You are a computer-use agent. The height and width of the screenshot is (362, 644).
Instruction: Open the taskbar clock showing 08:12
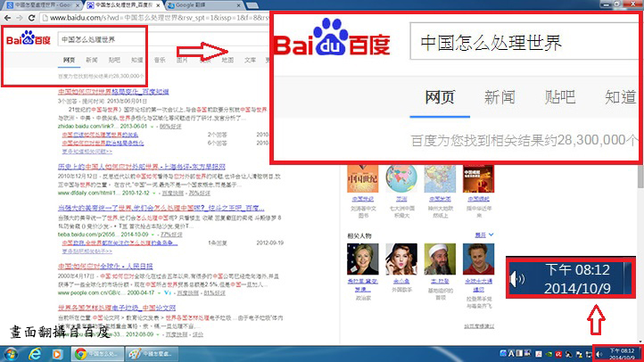pos(621,354)
